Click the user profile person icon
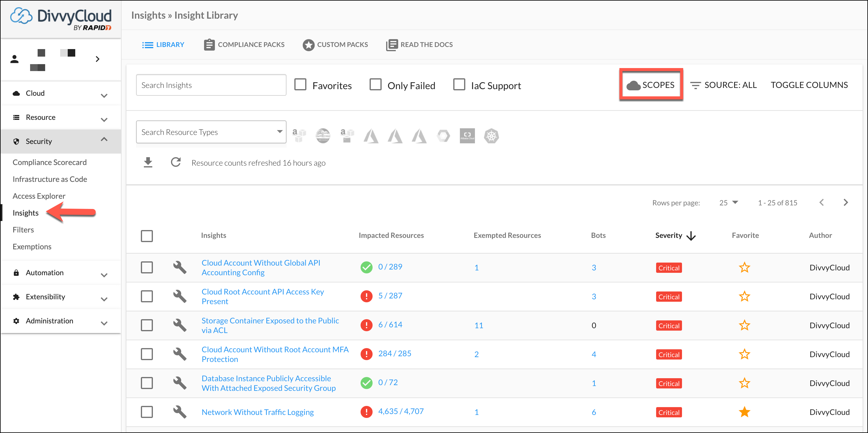 [x=14, y=59]
